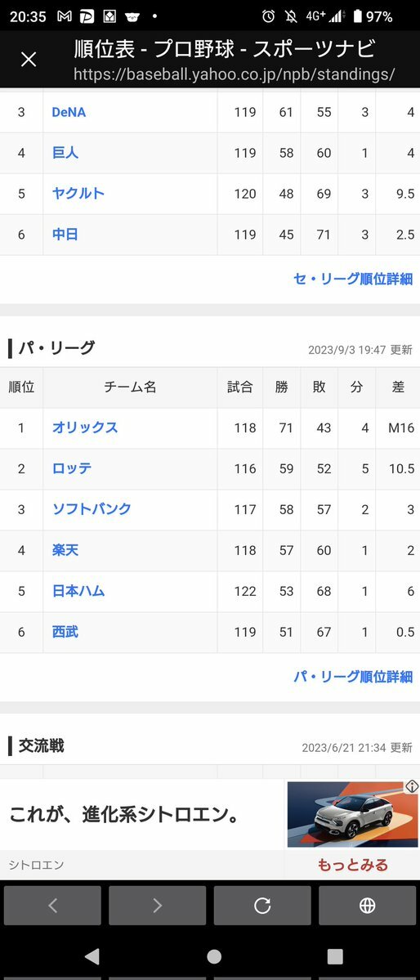
Task: Tap the Android back navigation triangle
Action: coord(92,956)
